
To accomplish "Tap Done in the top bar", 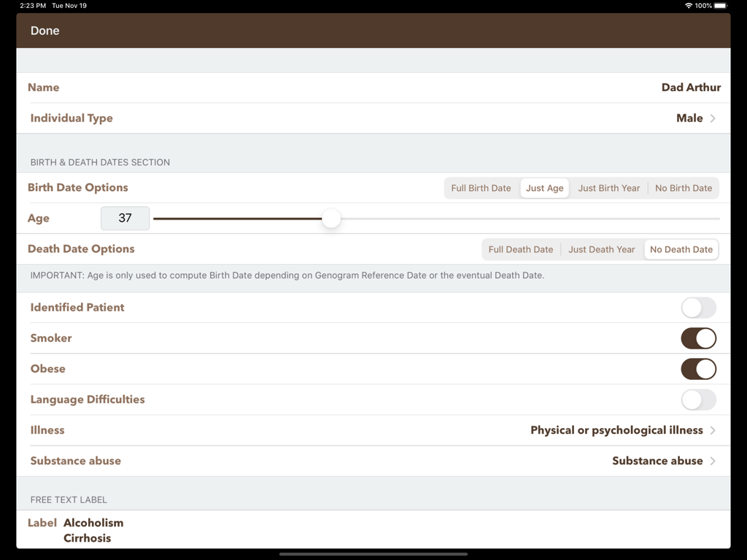I will click(44, 31).
